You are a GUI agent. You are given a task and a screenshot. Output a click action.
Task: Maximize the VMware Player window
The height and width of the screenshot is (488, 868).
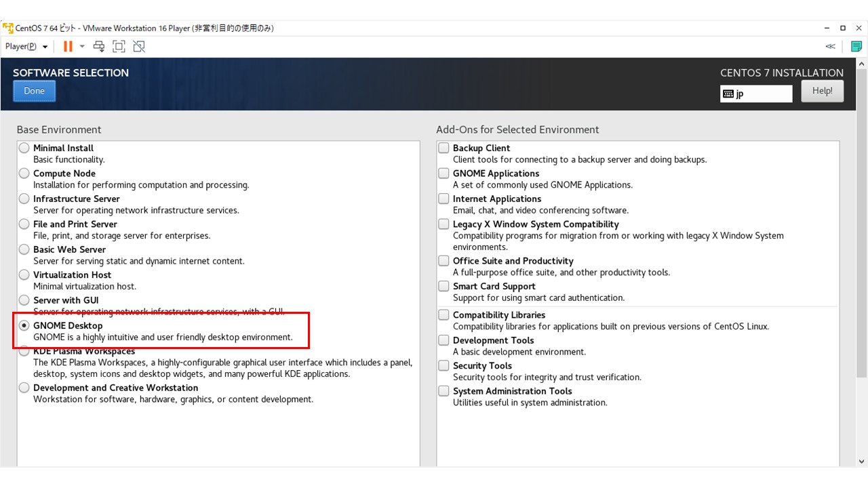[x=843, y=28]
